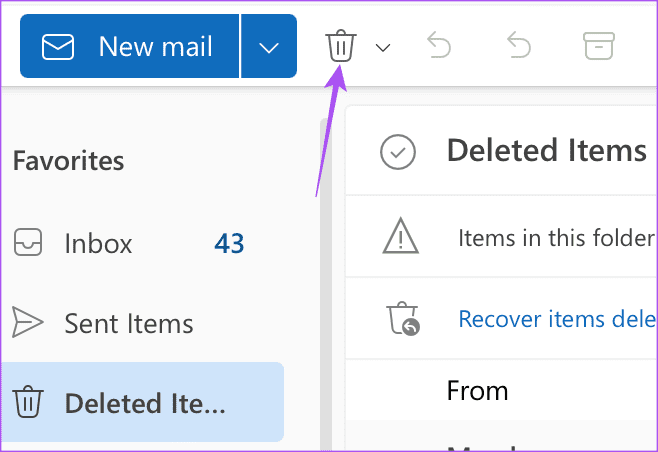This screenshot has height=452, width=658.
Task: Click the Deleted Items list title
Action: click(547, 151)
